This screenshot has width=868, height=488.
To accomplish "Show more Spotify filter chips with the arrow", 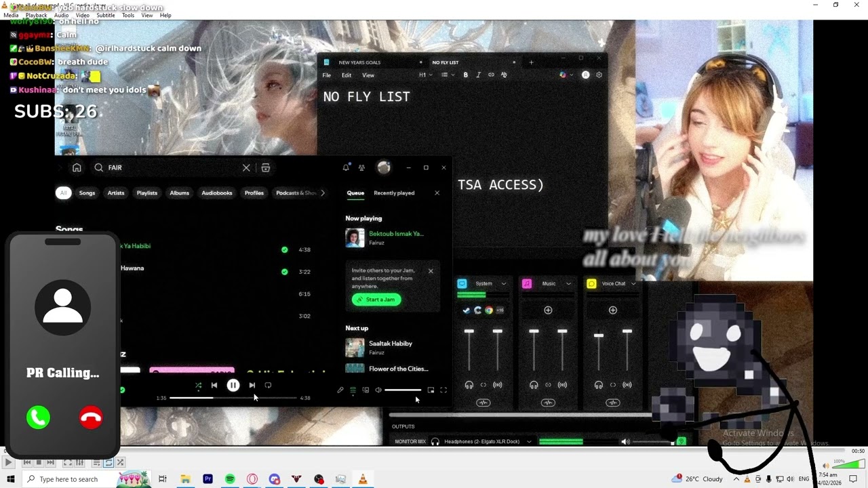I will pyautogui.click(x=323, y=193).
